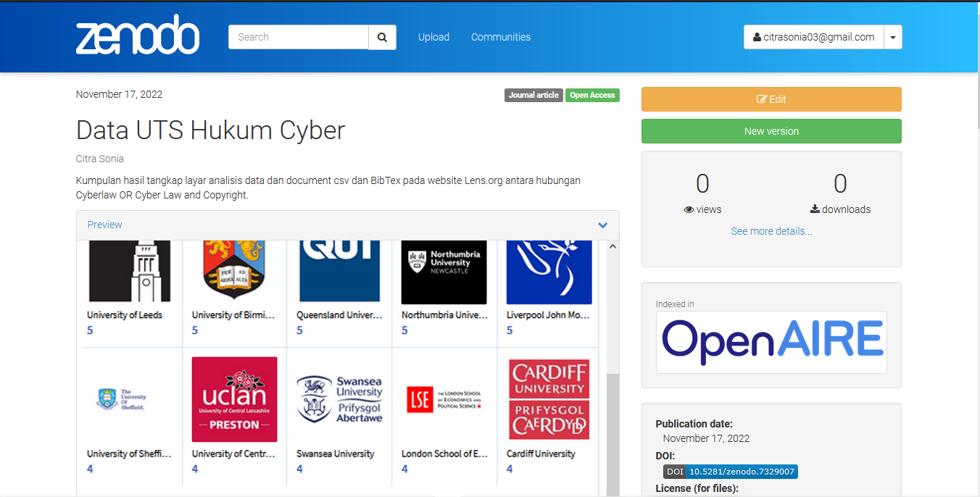
Task: Open the Communities page
Action: (501, 37)
